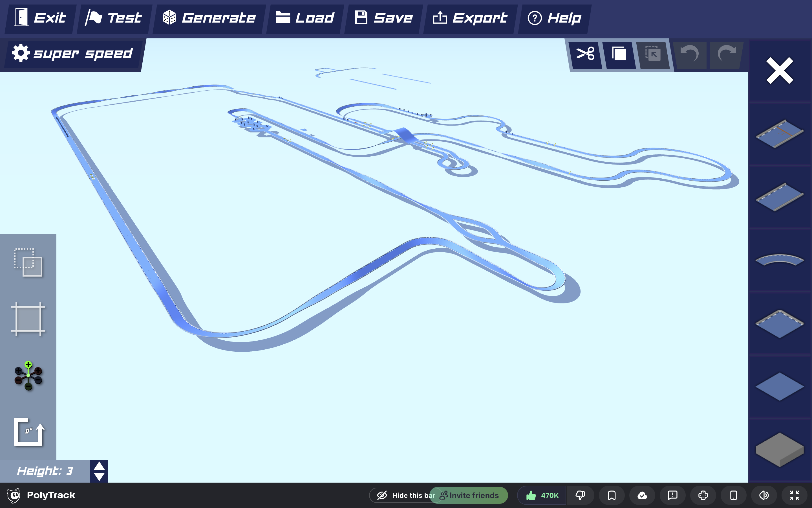This screenshot has width=812, height=508.
Task: Click the puzzle-piece extension icon
Action: (x=703, y=495)
